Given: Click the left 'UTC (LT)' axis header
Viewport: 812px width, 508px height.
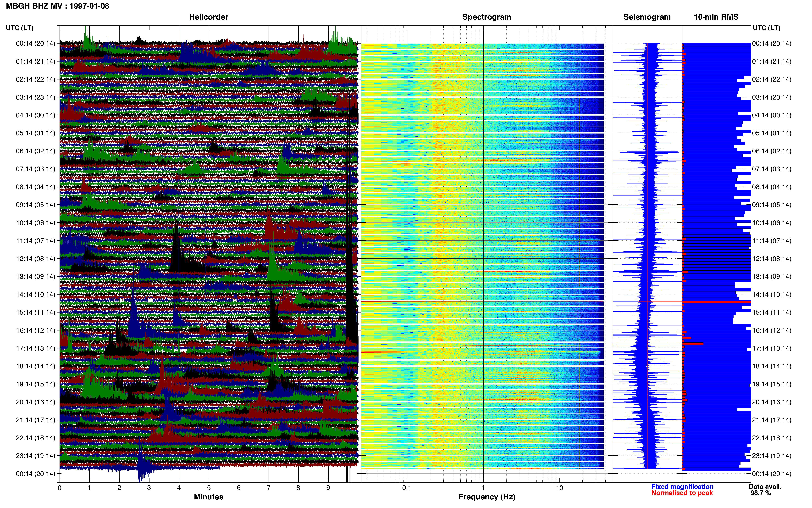Looking at the screenshot, I should [x=20, y=28].
